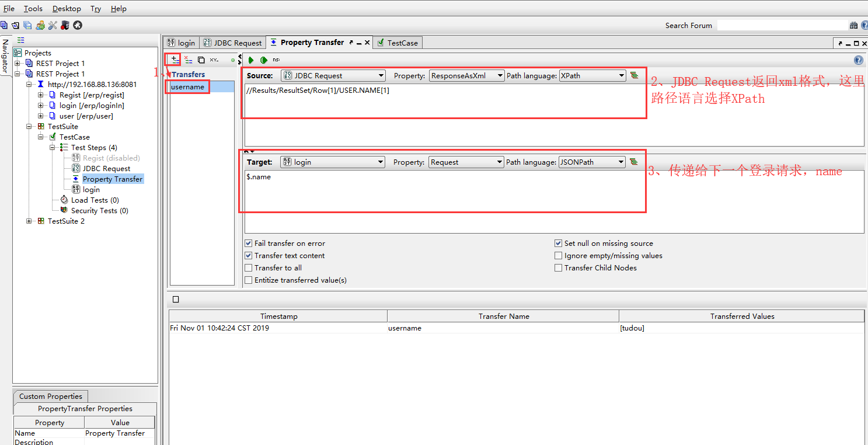Click the copy transfer icon
868x445 pixels.
[201, 60]
